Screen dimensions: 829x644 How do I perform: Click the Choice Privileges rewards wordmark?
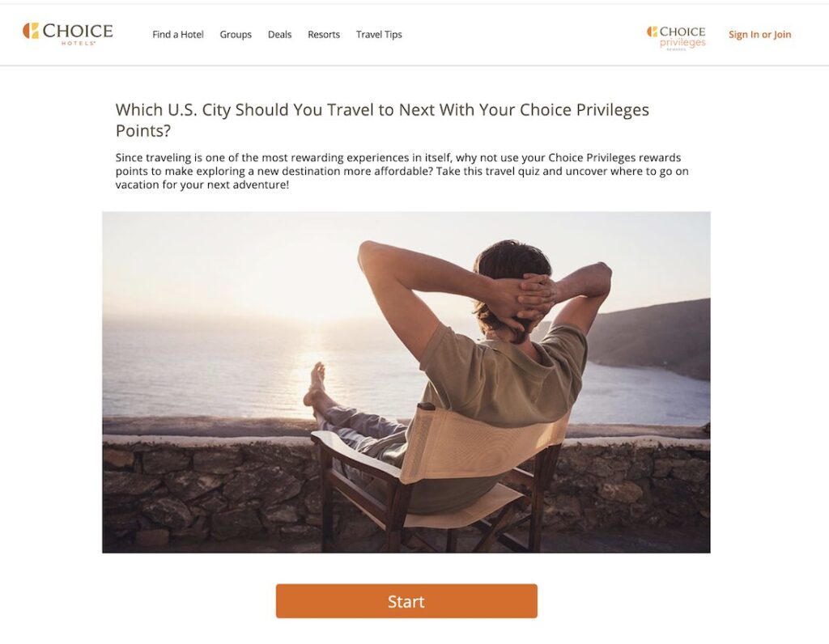pos(682,38)
